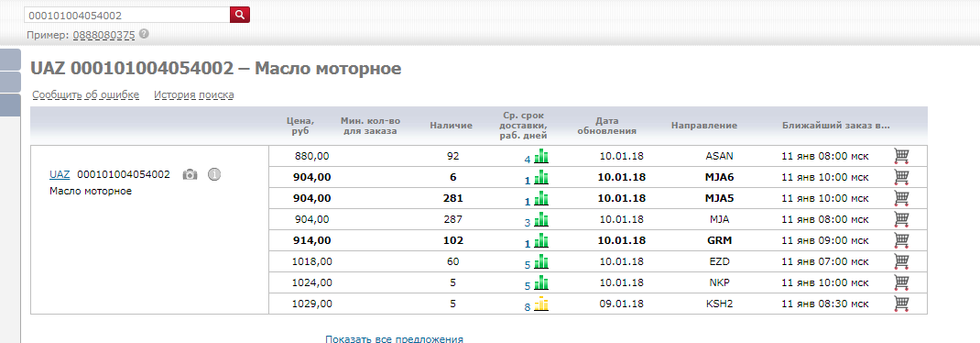Focus the part number search field
980x343 pixels.
(127, 15)
